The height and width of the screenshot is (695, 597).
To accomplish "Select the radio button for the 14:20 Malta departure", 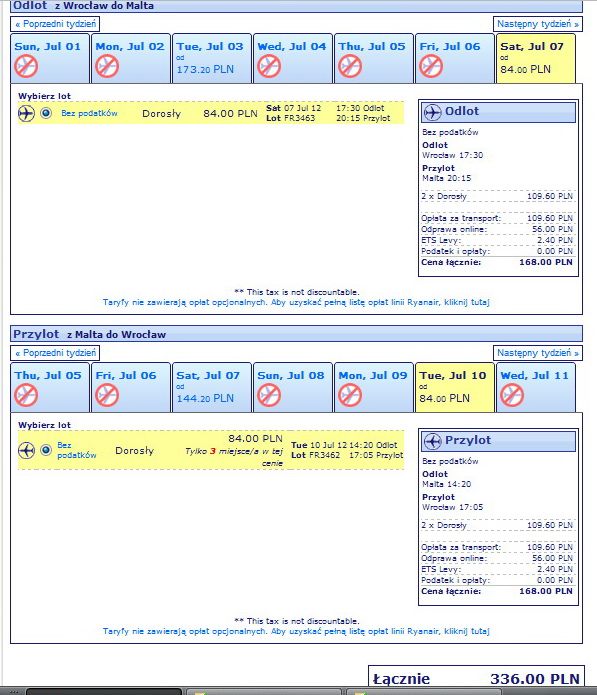I will 46,450.
